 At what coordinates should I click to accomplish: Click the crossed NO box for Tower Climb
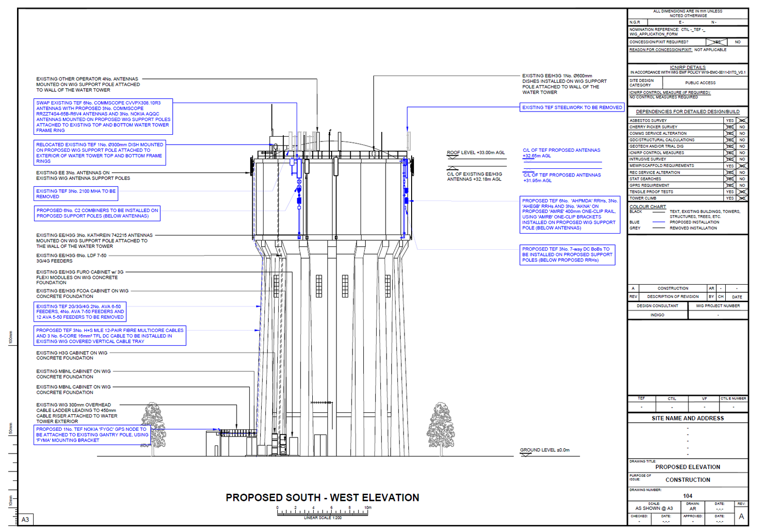coord(742,198)
